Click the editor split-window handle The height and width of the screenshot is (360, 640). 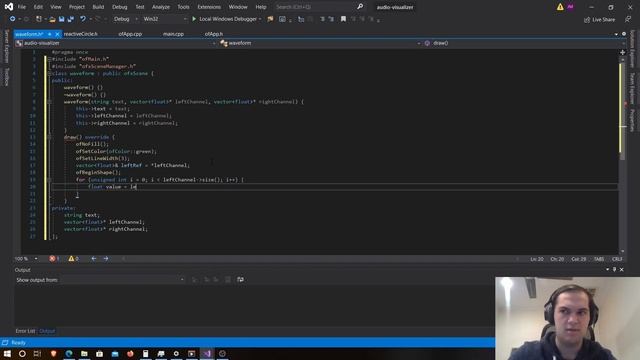(x=622, y=52)
